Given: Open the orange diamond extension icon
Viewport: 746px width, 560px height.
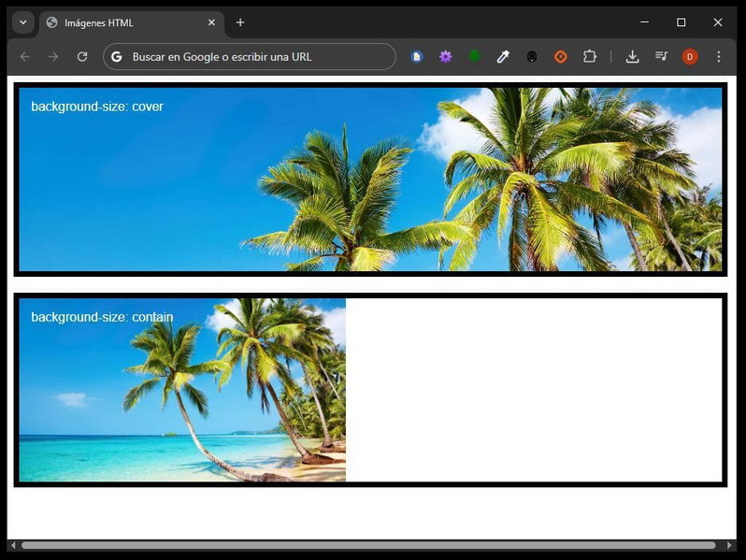Looking at the screenshot, I should tap(561, 57).
